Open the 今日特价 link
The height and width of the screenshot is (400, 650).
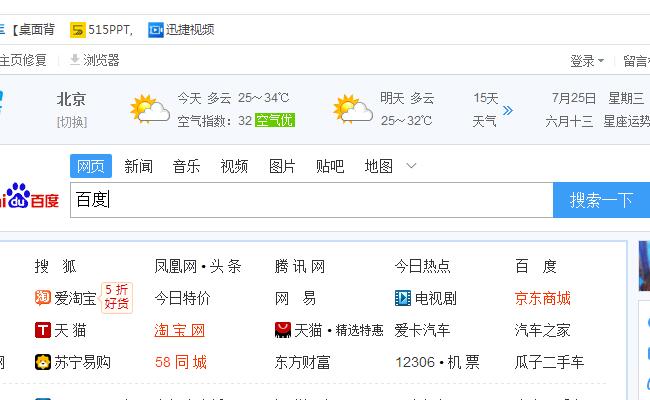point(182,298)
